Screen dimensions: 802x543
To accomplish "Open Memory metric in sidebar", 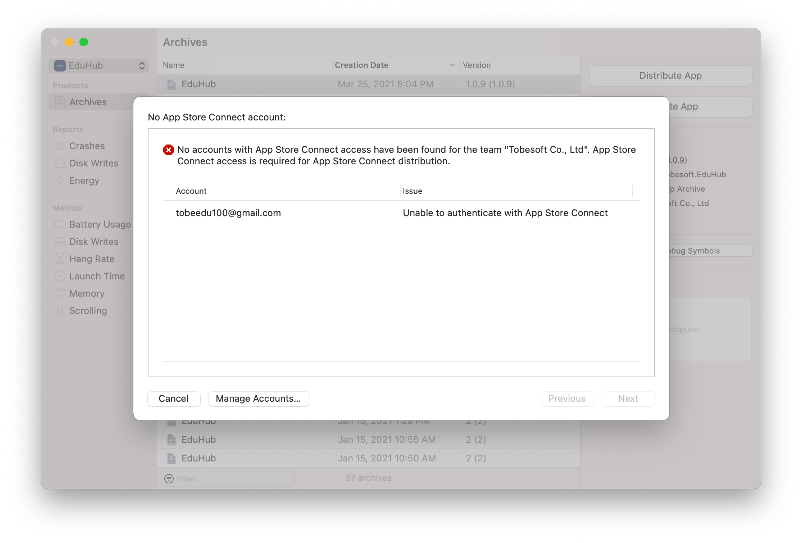I will (x=86, y=294).
